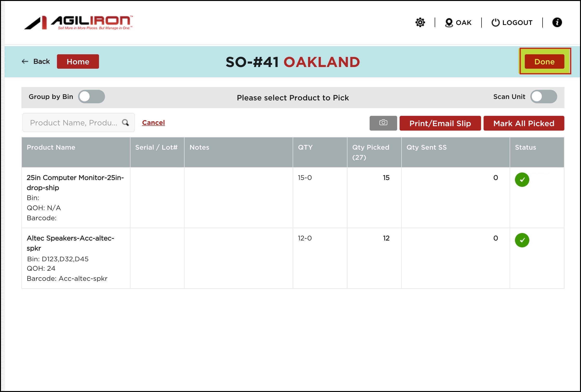Focus the Product Name search field
The width and height of the screenshot is (581, 392).
pos(73,123)
